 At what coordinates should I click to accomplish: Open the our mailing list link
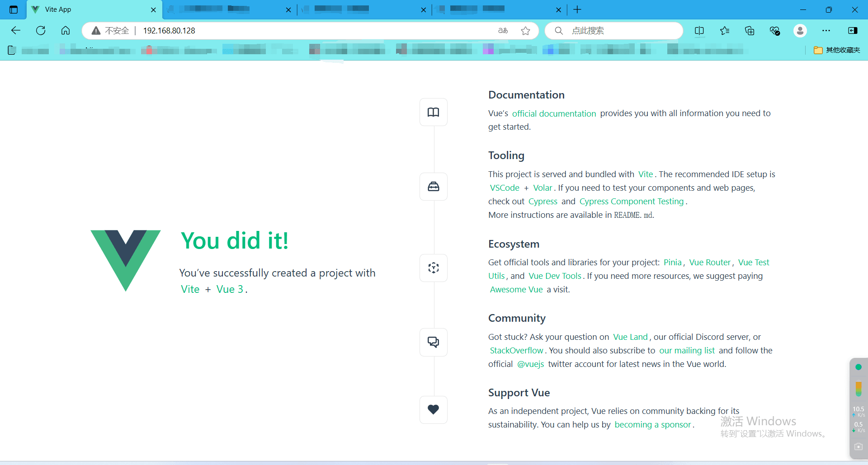[687, 351]
